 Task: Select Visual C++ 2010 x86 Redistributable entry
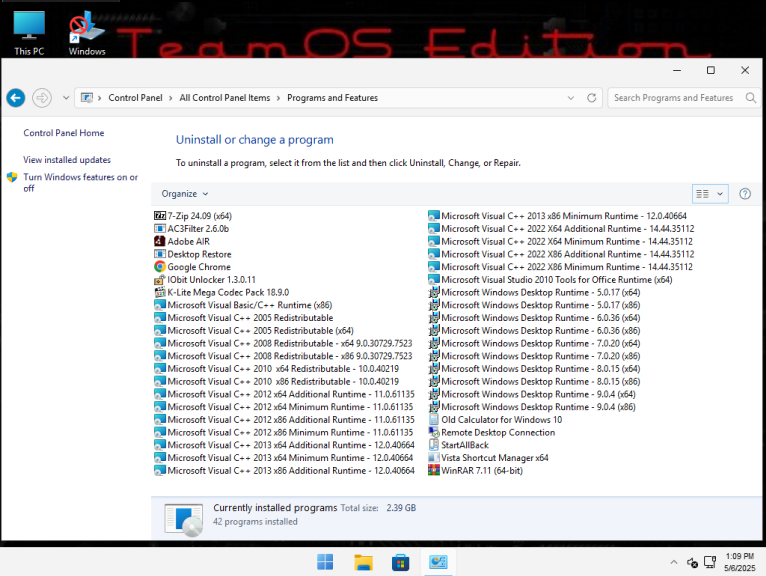tap(277, 381)
